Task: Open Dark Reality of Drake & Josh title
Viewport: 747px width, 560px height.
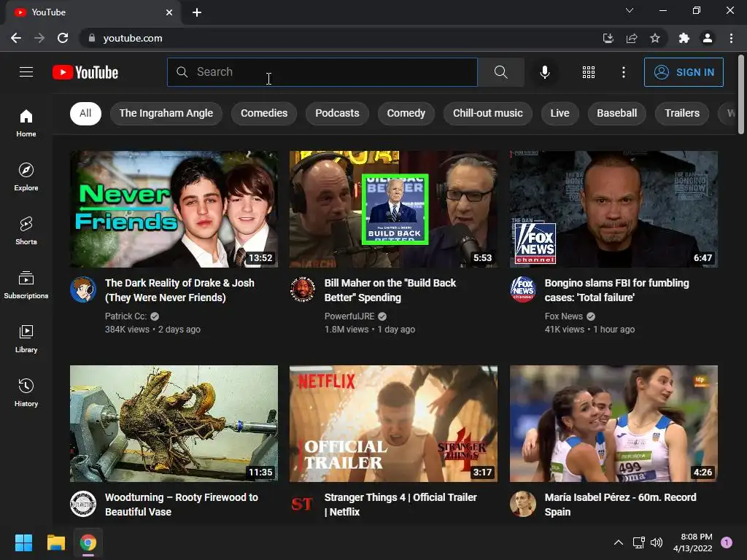Action: coord(179,290)
